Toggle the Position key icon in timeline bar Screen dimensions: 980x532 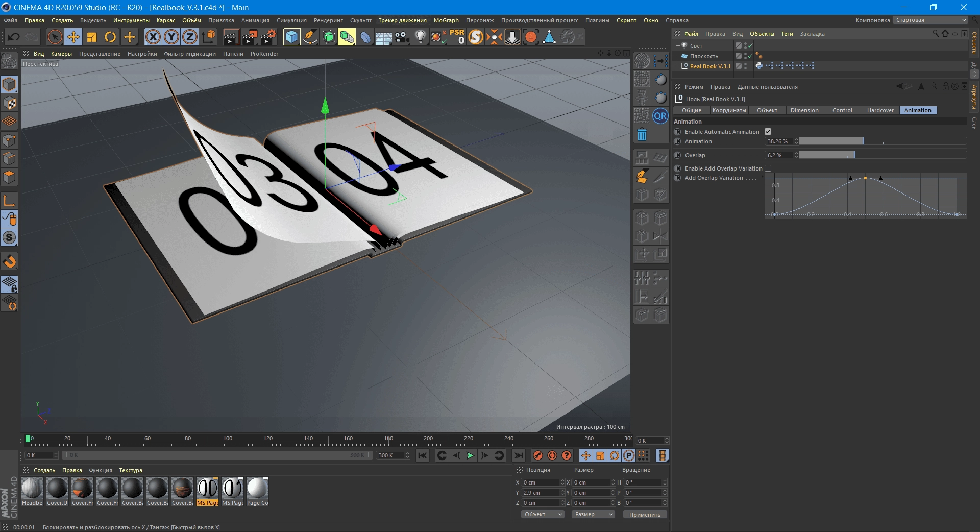pos(586,455)
